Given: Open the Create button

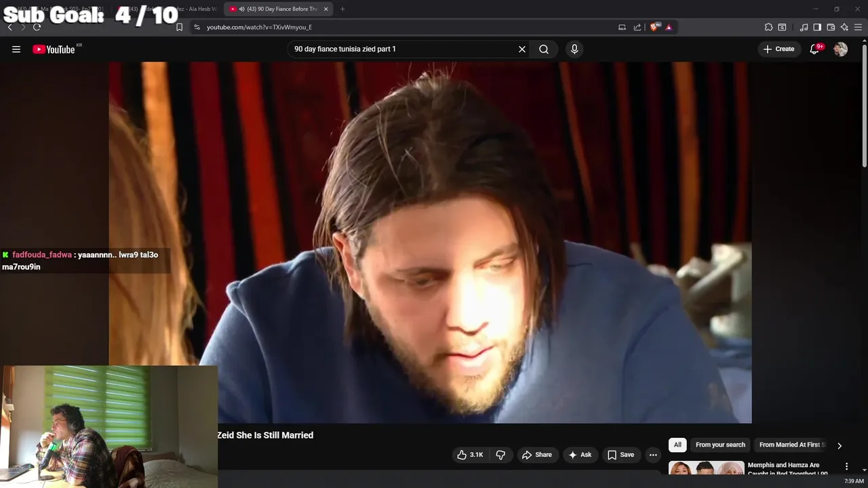Looking at the screenshot, I should coord(778,49).
